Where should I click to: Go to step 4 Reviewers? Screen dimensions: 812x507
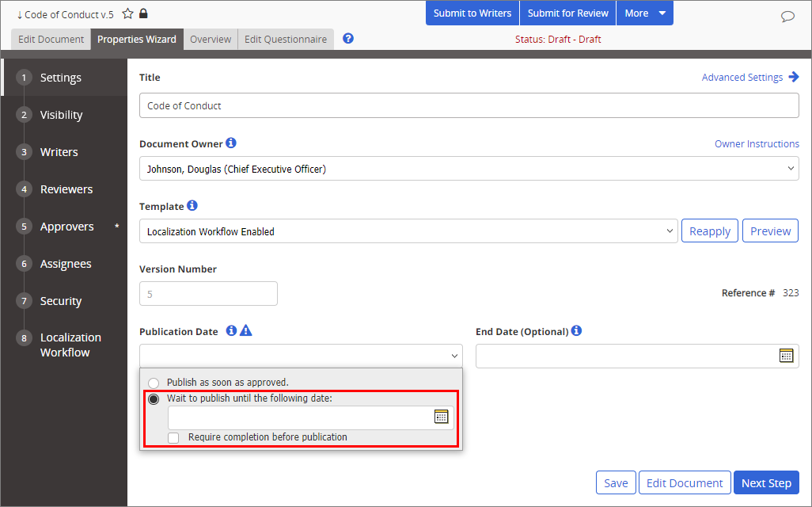(x=63, y=189)
